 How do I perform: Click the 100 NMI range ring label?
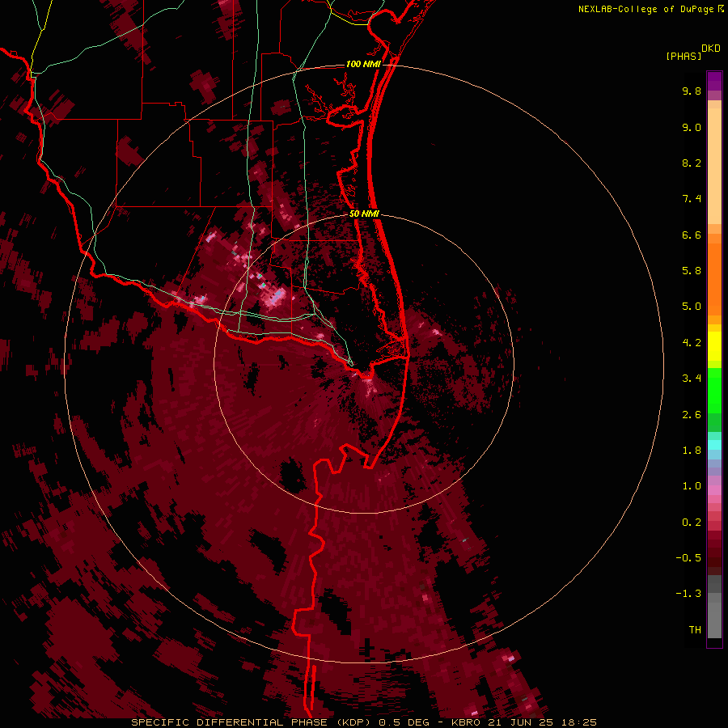pyautogui.click(x=363, y=64)
